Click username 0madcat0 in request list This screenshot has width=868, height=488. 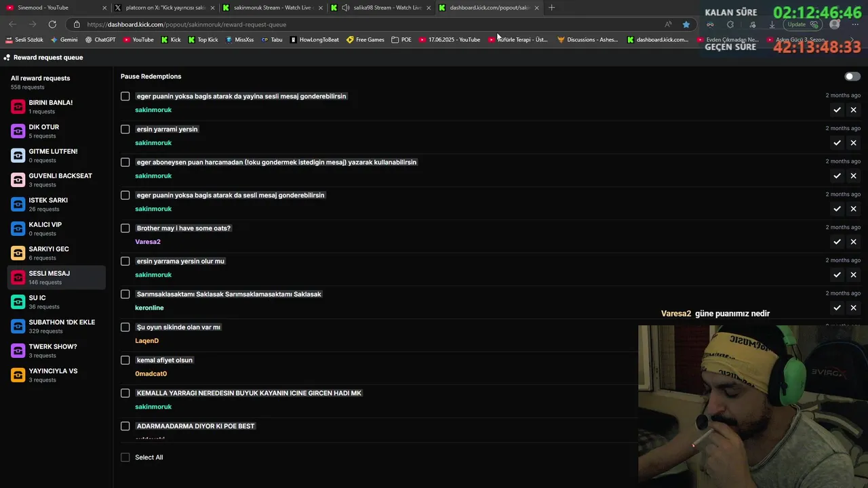151,374
